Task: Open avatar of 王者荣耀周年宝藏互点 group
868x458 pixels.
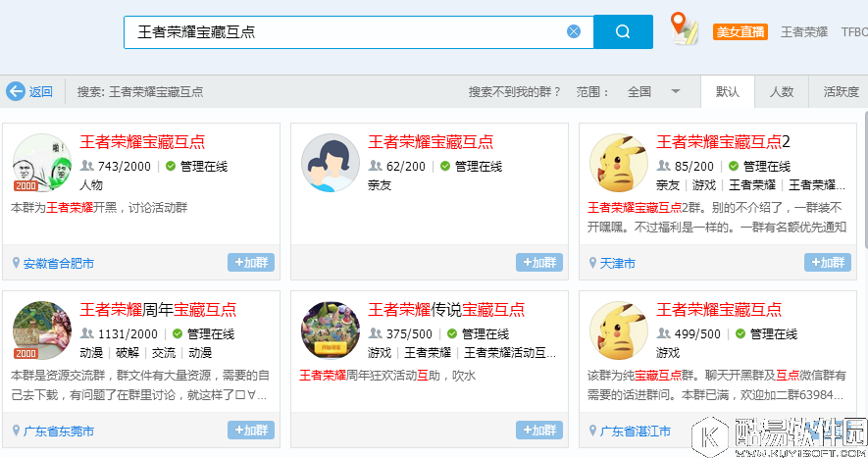Action: click(41, 331)
